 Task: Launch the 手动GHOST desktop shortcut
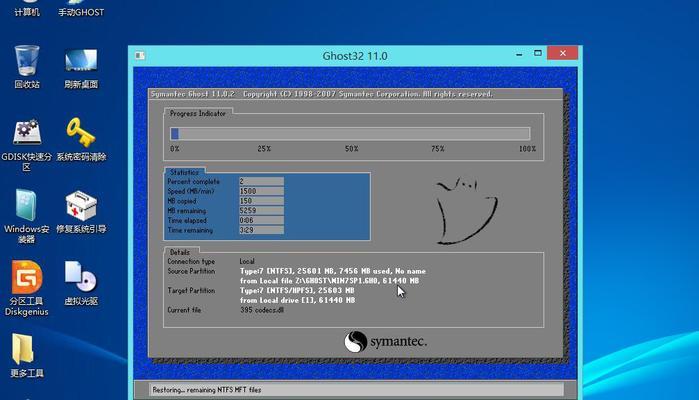coord(81,10)
